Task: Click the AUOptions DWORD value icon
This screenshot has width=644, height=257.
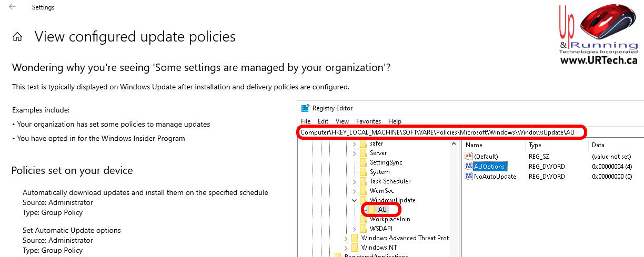Action: tap(469, 167)
